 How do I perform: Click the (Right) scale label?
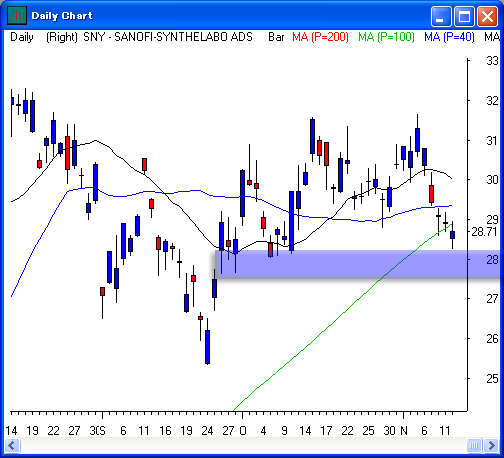coord(62,37)
